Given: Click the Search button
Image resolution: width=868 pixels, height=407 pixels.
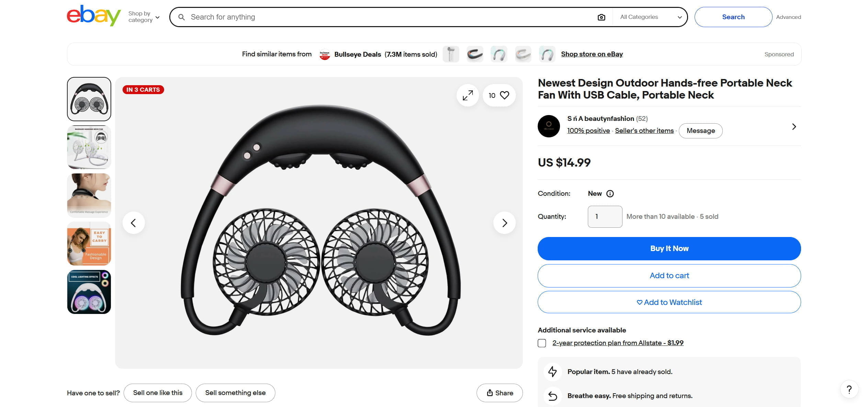Looking at the screenshot, I should click(733, 17).
